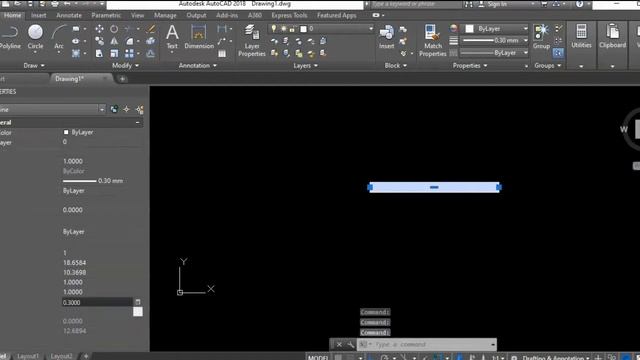Click the Select Objects icon in Properties palette
This screenshot has width=640, height=360.
pos(127,109)
